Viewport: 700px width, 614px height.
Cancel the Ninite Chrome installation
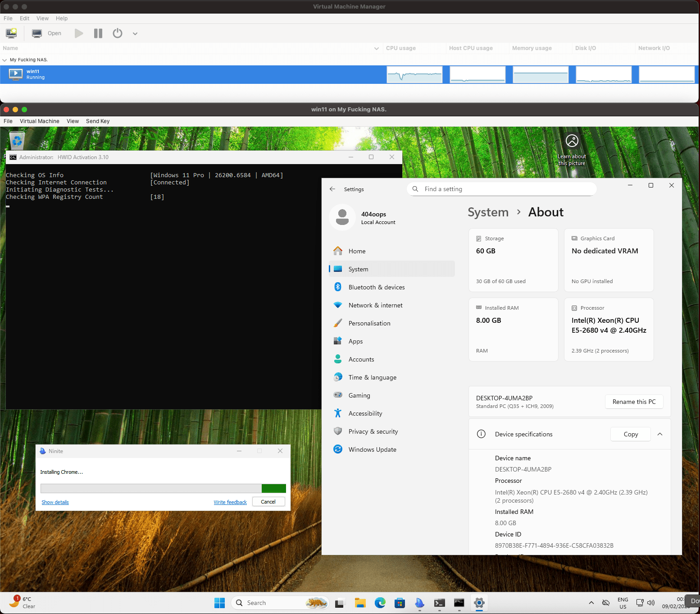[x=268, y=502]
